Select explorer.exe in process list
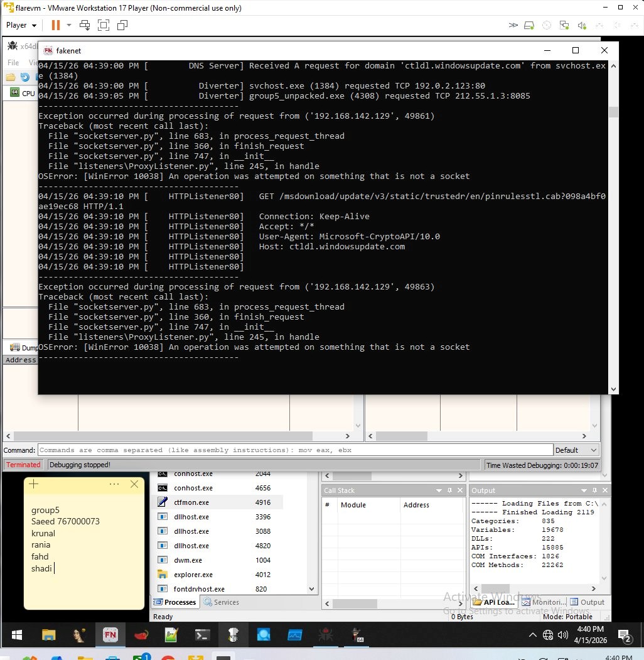The image size is (644, 660). coord(218,575)
